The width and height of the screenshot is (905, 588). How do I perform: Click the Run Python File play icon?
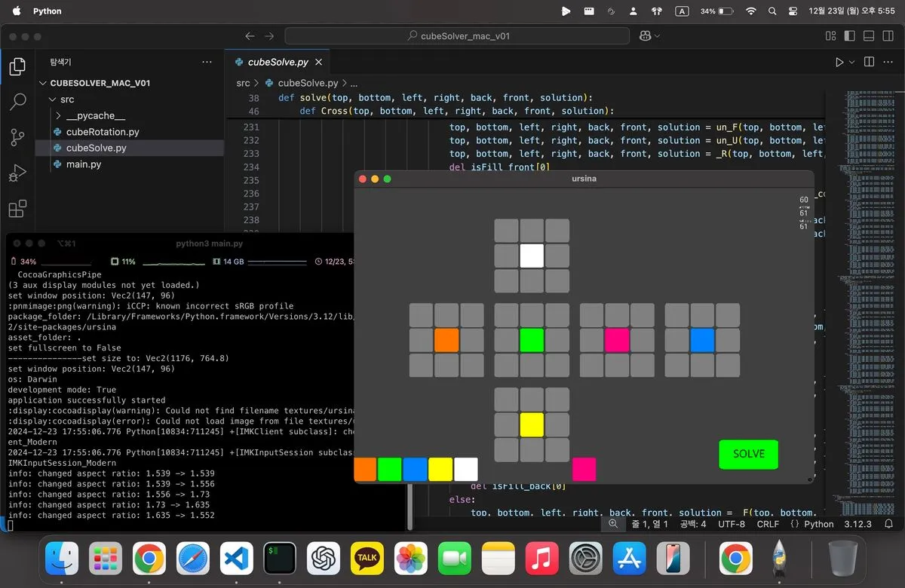839,62
